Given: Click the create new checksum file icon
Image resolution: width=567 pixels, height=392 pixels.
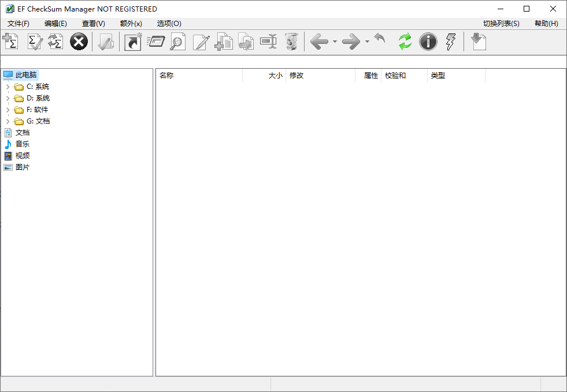Looking at the screenshot, I should [x=10, y=42].
